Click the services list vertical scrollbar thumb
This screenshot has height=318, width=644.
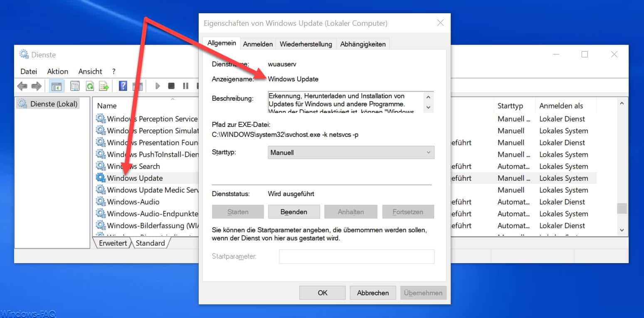pos(622,208)
